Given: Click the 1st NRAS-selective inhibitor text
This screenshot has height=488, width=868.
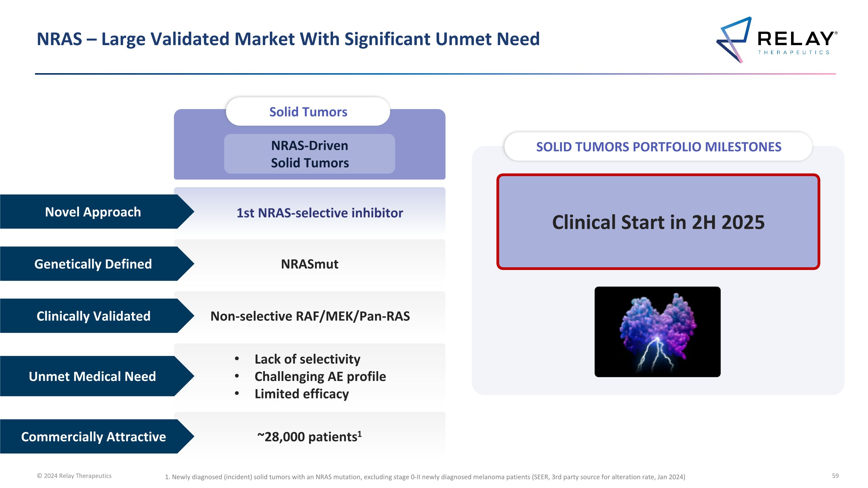Looking at the screenshot, I should point(319,213).
